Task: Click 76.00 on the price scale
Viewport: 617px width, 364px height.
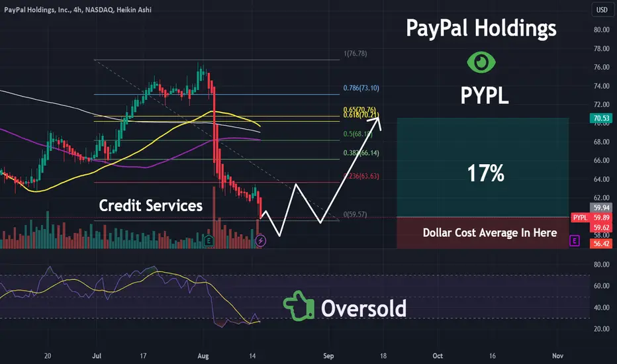Action: (x=602, y=68)
